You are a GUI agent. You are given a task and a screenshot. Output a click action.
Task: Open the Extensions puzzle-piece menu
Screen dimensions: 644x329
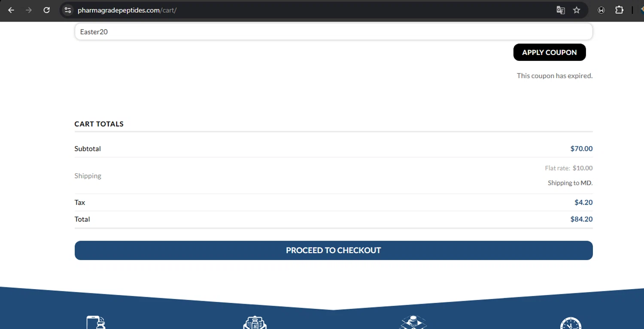(619, 10)
